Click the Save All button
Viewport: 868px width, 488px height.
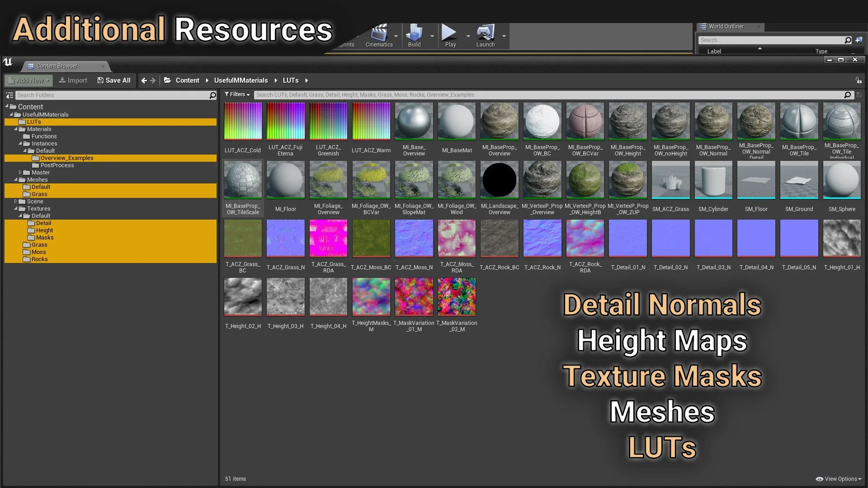pos(114,80)
